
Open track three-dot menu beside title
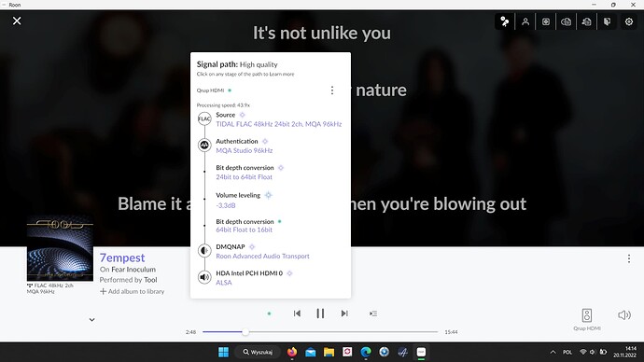pos(629,258)
